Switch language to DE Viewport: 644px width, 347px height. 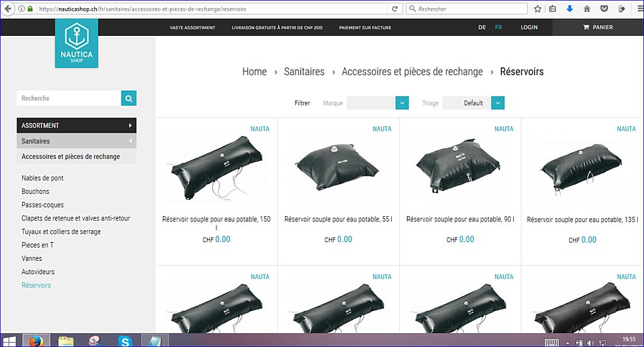click(482, 27)
